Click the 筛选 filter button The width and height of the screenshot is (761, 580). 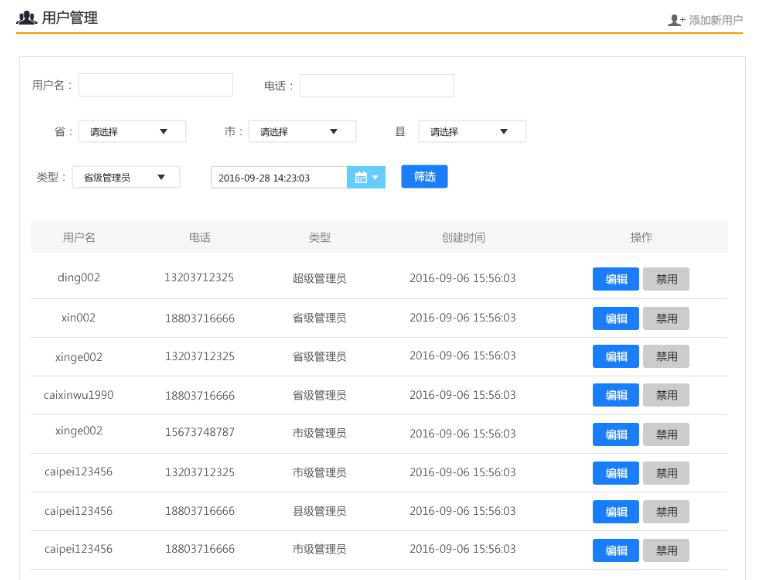424,177
